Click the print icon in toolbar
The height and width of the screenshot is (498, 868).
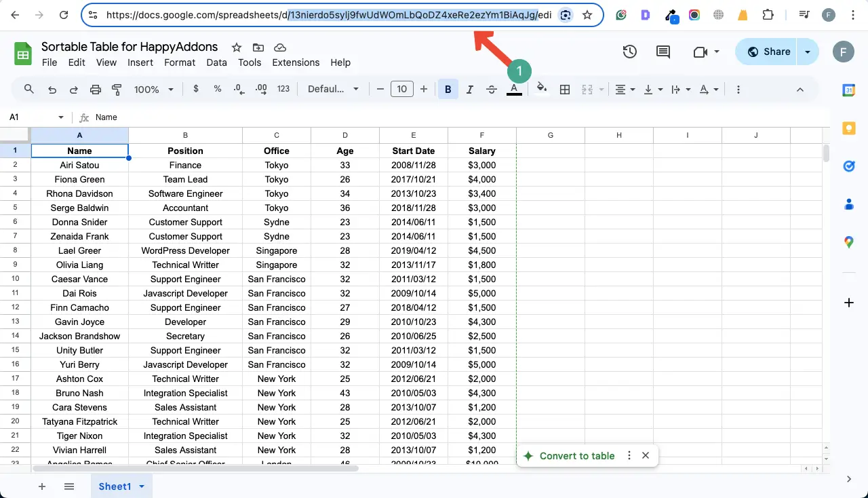95,89
